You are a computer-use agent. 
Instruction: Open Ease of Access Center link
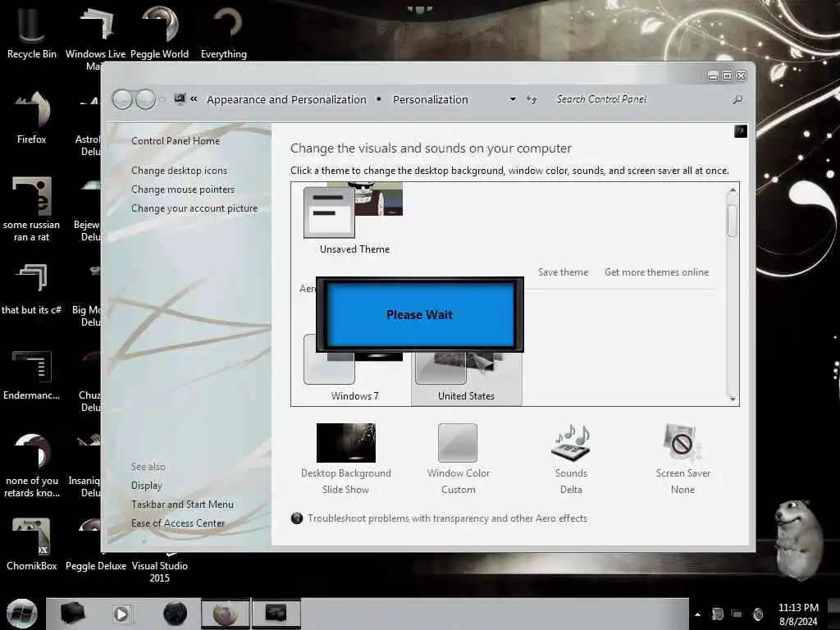178,523
